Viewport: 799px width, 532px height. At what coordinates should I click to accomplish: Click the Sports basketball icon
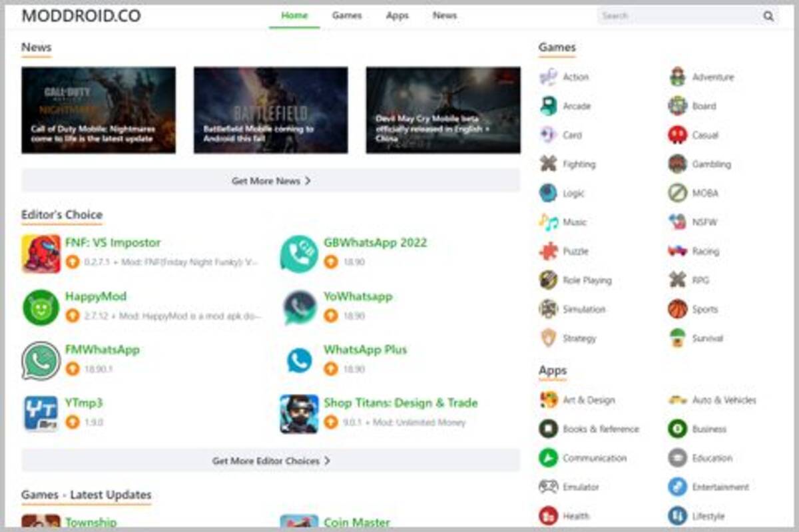(x=677, y=309)
